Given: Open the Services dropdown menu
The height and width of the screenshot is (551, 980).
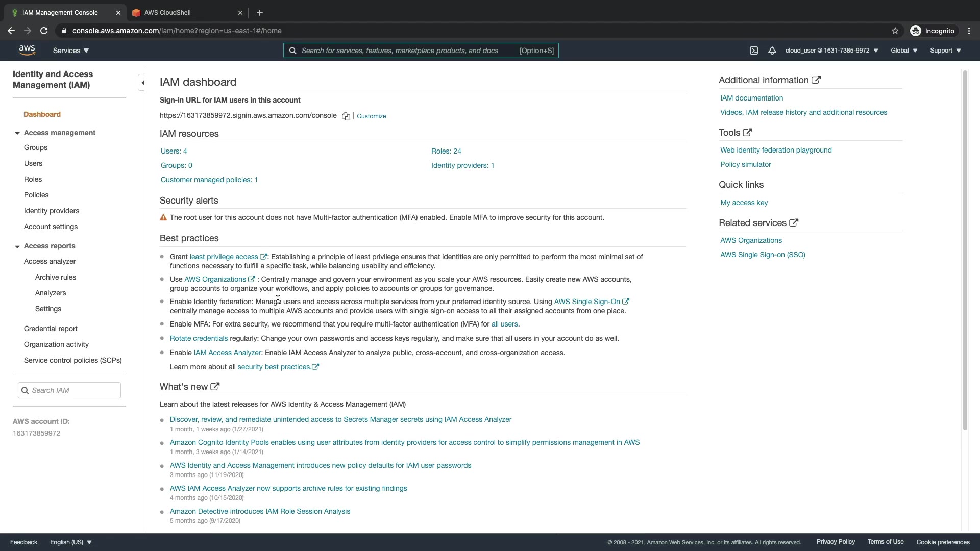Looking at the screenshot, I should (71, 51).
